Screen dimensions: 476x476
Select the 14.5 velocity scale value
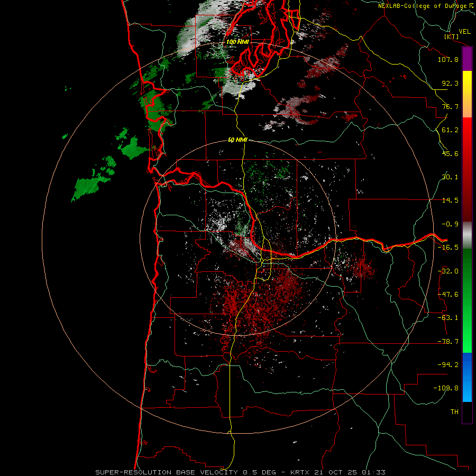(x=450, y=200)
